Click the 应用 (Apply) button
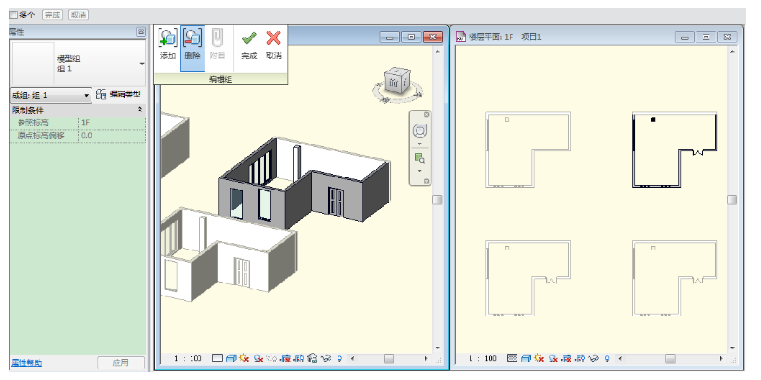This screenshot has width=761, height=380. pyautogui.click(x=121, y=363)
